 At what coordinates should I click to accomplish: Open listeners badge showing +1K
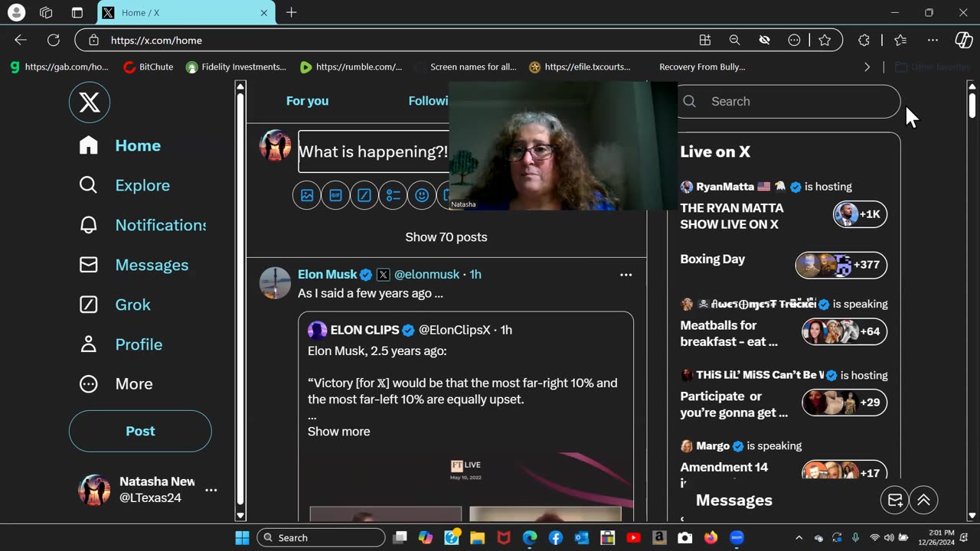coord(860,214)
